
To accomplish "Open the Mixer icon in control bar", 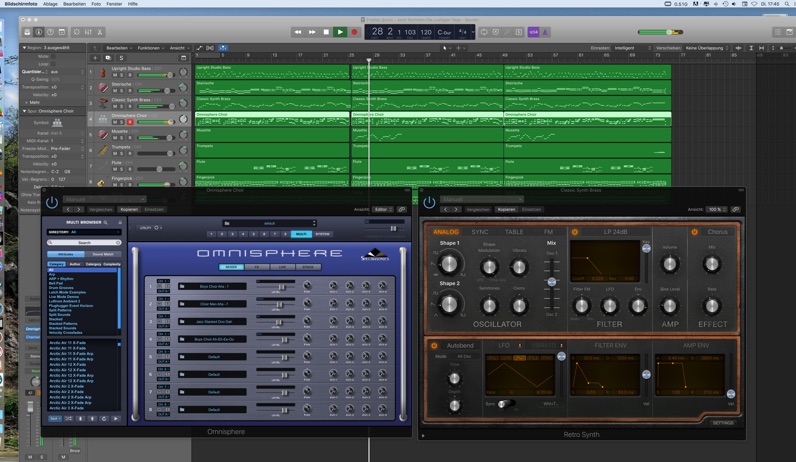I will tap(88, 32).
